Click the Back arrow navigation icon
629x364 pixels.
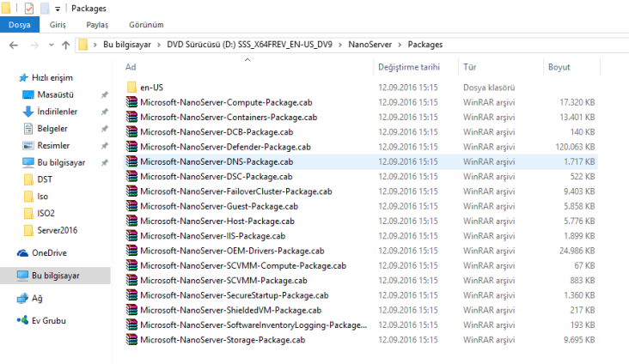coord(13,45)
